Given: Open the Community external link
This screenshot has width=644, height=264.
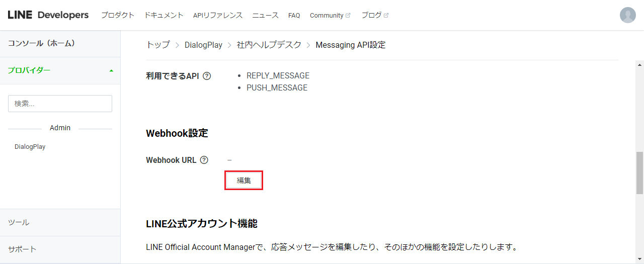Looking at the screenshot, I should 330,15.
